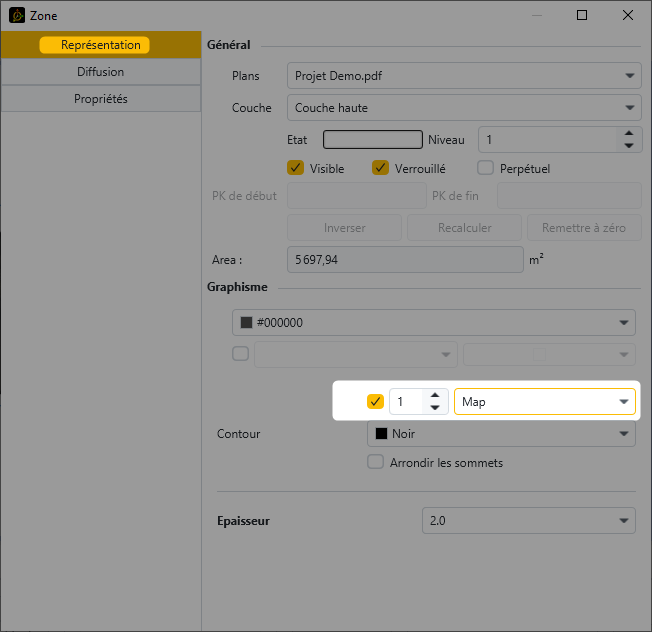Maximize the Zone dialog window
Image resolution: width=652 pixels, height=632 pixels.
point(582,16)
